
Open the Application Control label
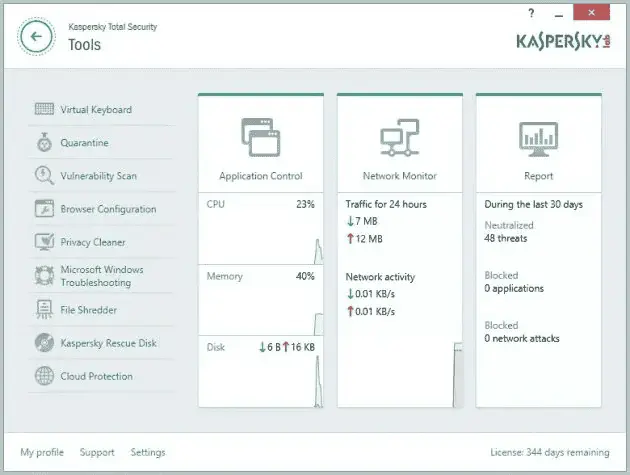261,176
